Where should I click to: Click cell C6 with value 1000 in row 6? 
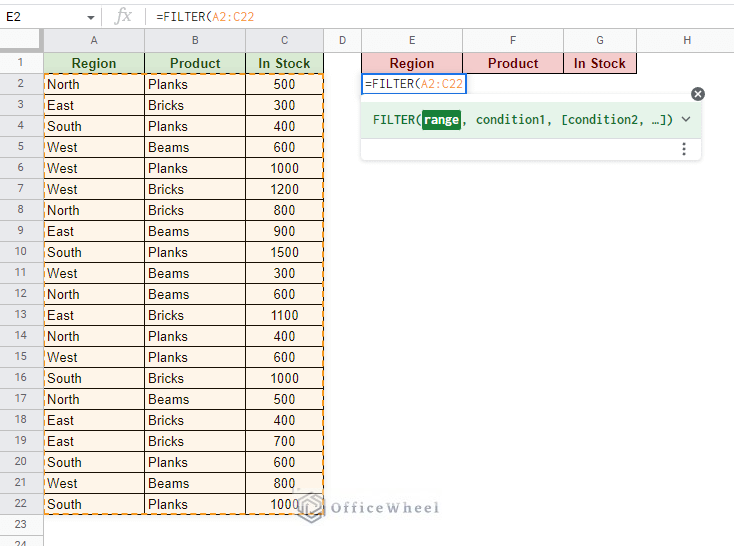284,169
